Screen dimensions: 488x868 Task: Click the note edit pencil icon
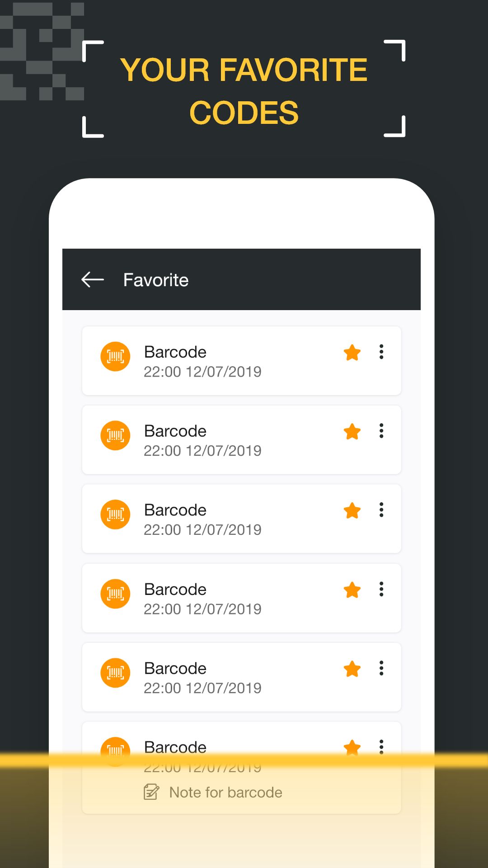pyautogui.click(x=151, y=792)
